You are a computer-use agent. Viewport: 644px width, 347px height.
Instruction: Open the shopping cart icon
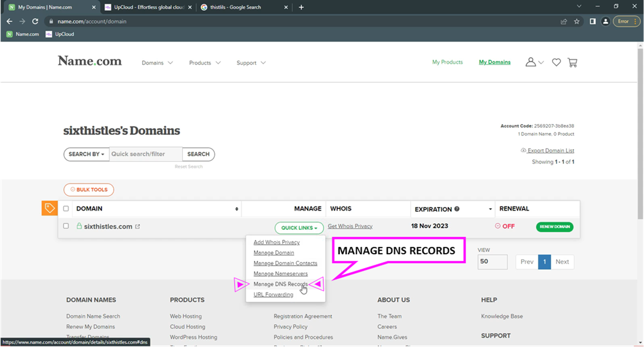tap(572, 63)
